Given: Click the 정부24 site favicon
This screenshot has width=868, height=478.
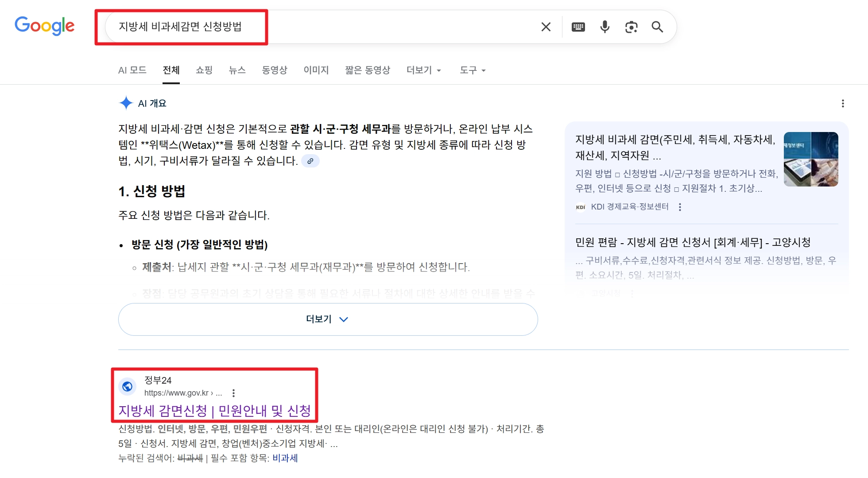Looking at the screenshot, I should point(127,386).
